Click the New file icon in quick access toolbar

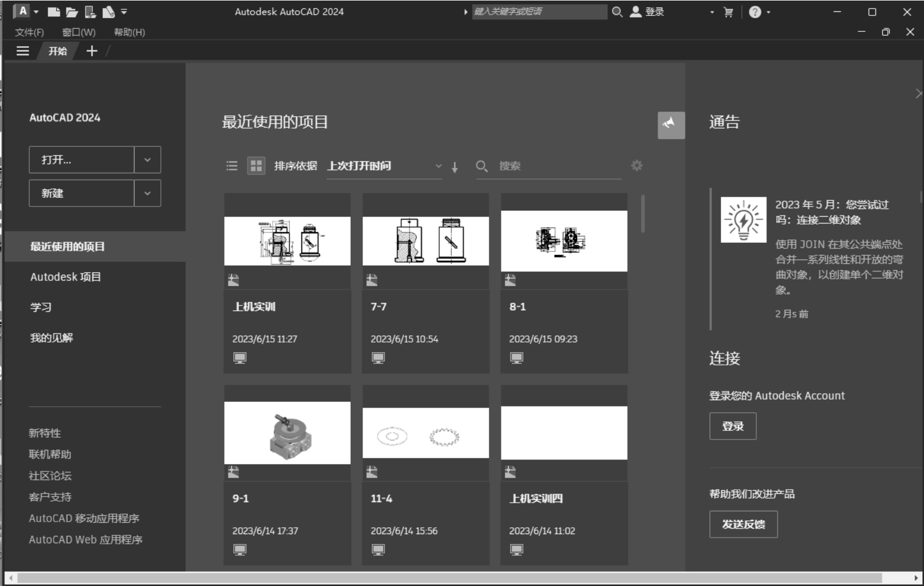click(54, 12)
